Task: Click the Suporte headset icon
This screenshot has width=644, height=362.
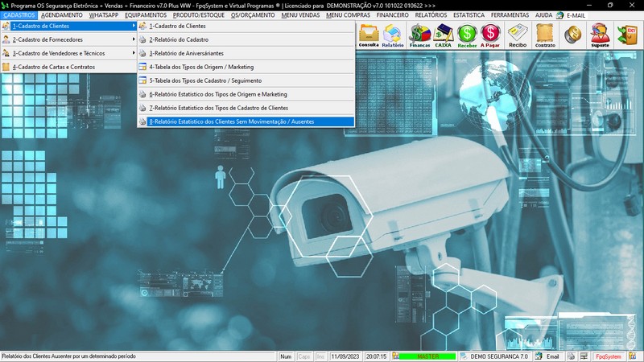Action: 600,35
